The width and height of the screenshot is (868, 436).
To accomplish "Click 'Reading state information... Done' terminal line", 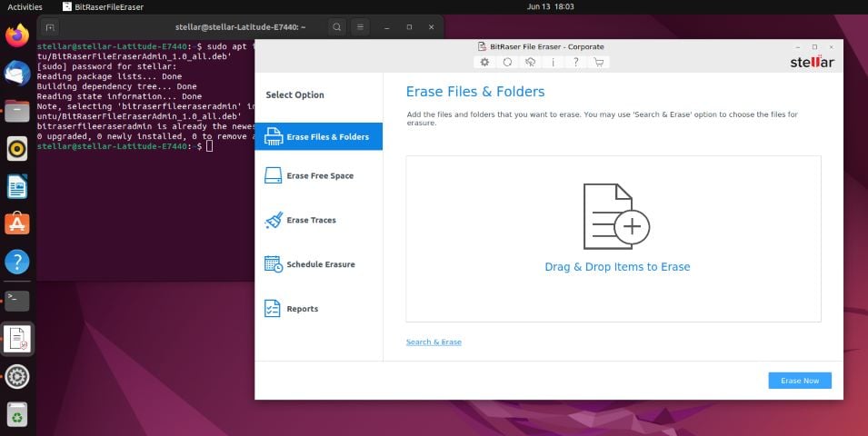I will tap(119, 96).
